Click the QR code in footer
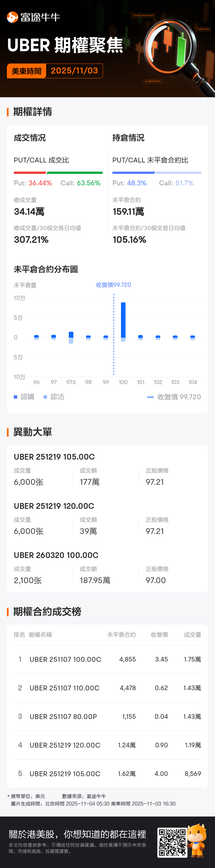Screen dimensions: 215x868 [x=172, y=842]
